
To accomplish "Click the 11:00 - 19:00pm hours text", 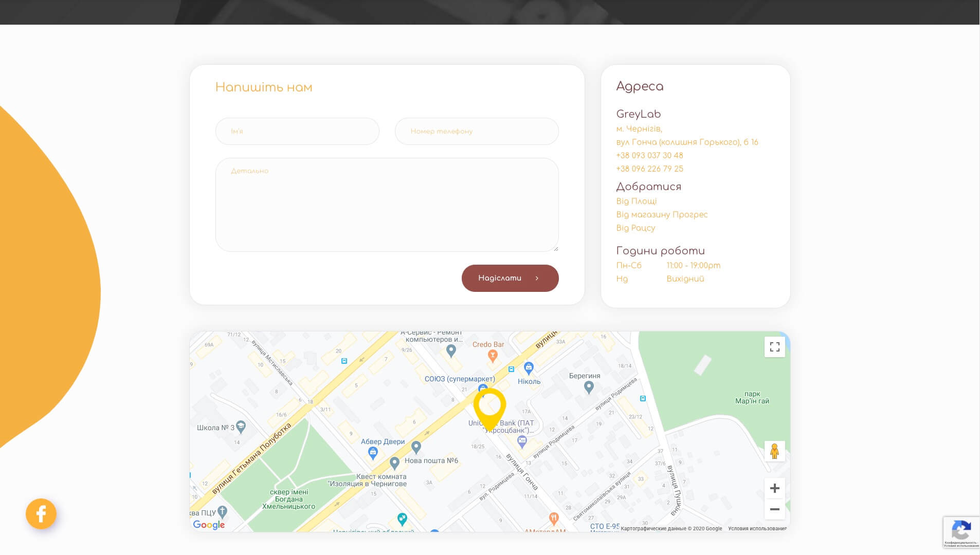I will pos(693,265).
